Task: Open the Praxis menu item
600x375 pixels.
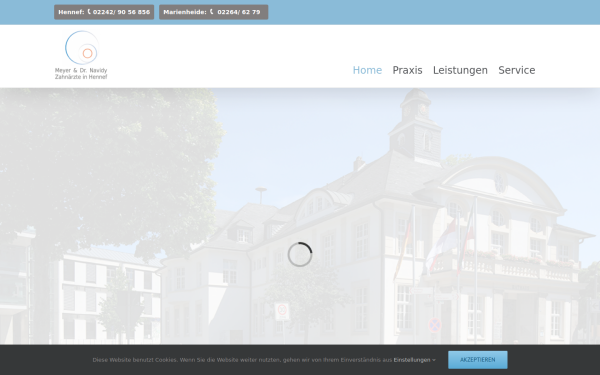Action: point(408,70)
